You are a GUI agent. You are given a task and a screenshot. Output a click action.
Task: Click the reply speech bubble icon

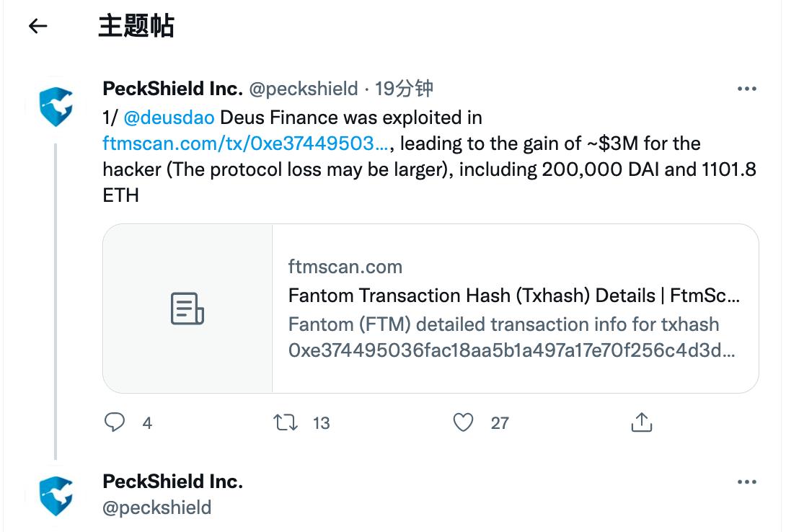(115, 422)
